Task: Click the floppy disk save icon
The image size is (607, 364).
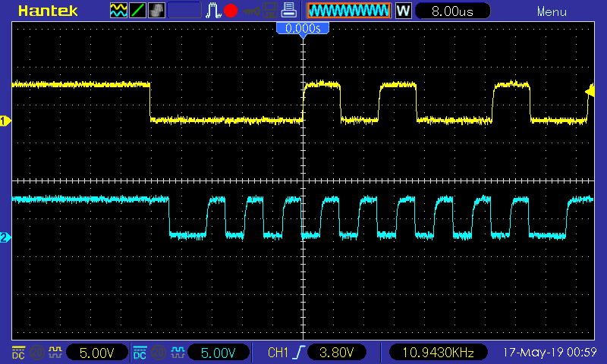Action: click(x=270, y=11)
